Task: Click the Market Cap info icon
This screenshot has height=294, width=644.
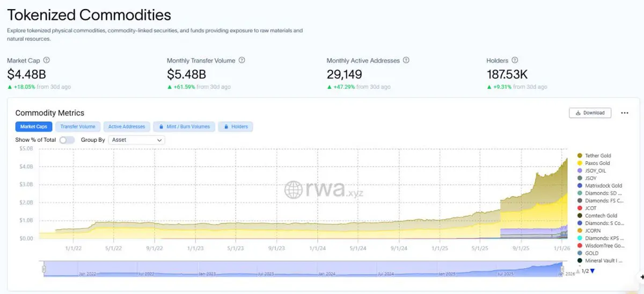Action: [47, 61]
